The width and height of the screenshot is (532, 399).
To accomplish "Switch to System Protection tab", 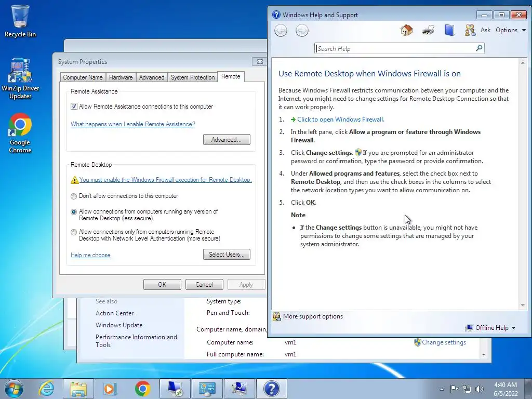I will point(193,77).
